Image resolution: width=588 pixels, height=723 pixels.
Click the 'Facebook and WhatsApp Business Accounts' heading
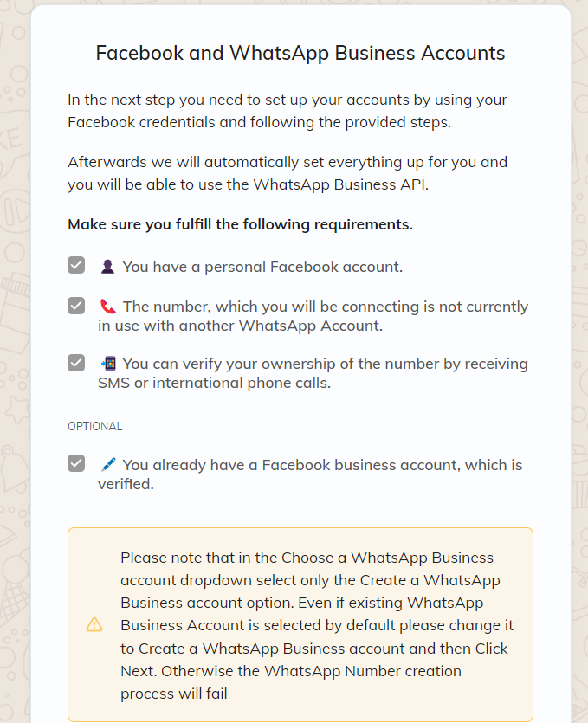(x=300, y=53)
